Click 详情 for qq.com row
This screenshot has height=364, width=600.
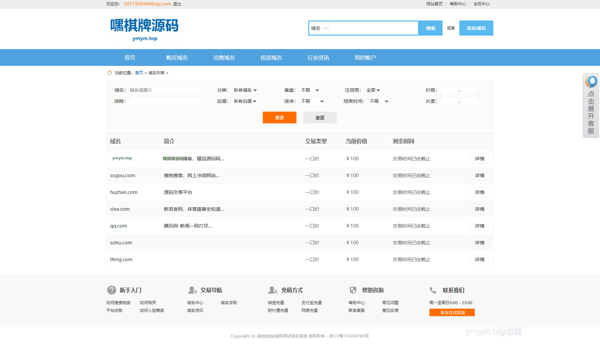click(x=480, y=226)
